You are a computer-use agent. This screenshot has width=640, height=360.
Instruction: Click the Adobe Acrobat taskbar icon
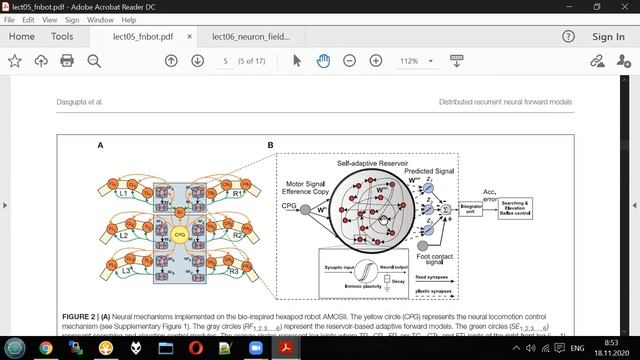pos(286,348)
